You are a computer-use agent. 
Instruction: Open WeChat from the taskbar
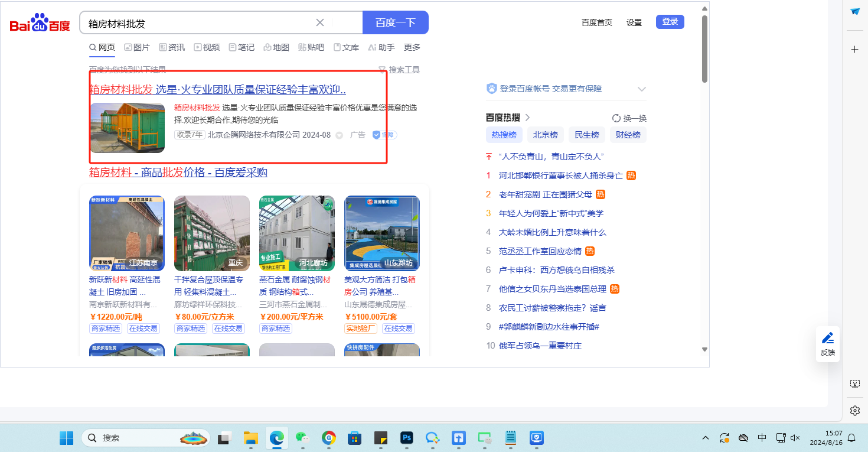pyautogui.click(x=302, y=438)
